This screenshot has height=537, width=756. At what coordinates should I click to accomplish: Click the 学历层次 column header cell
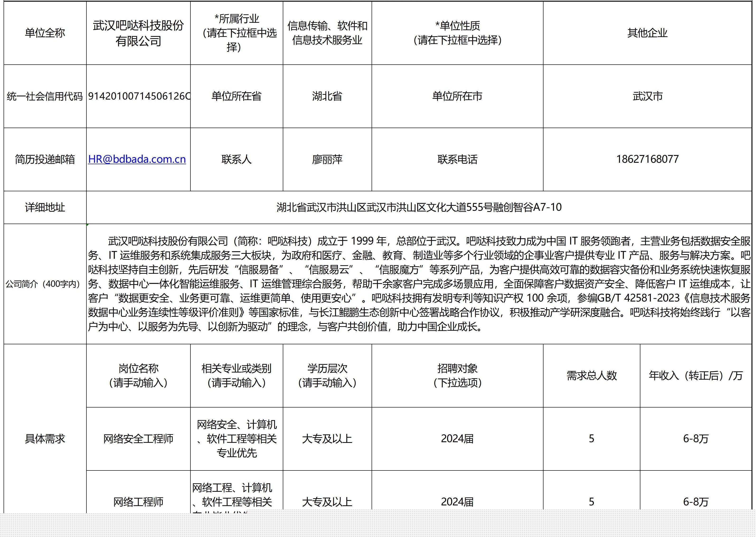pyautogui.click(x=327, y=376)
